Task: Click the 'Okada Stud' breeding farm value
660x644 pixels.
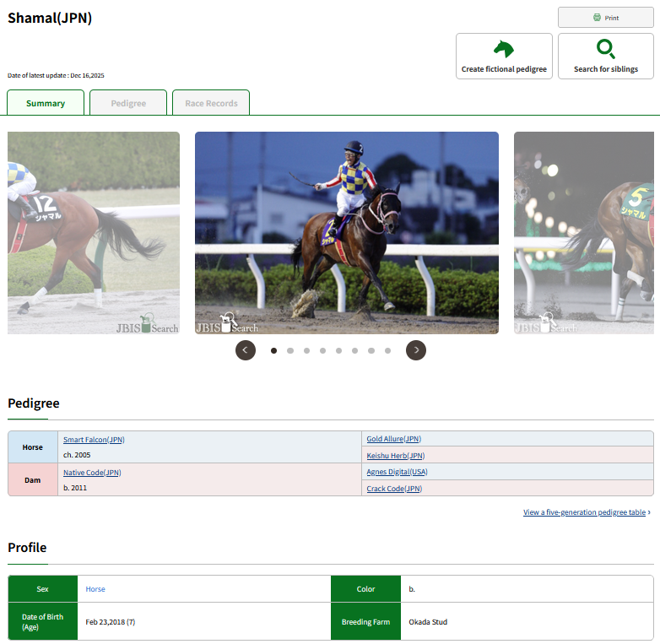Action: point(428,622)
